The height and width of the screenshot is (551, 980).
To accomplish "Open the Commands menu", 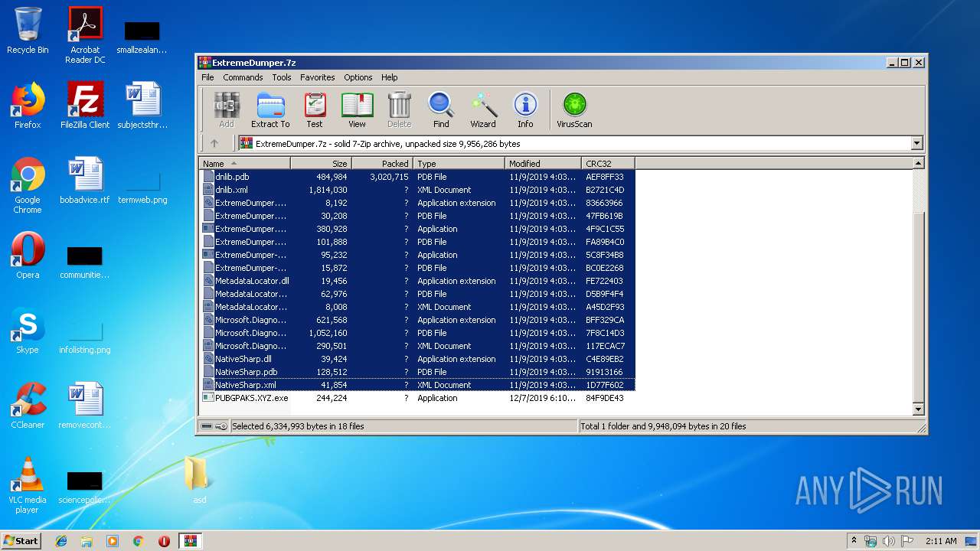I will click(243, 77).
